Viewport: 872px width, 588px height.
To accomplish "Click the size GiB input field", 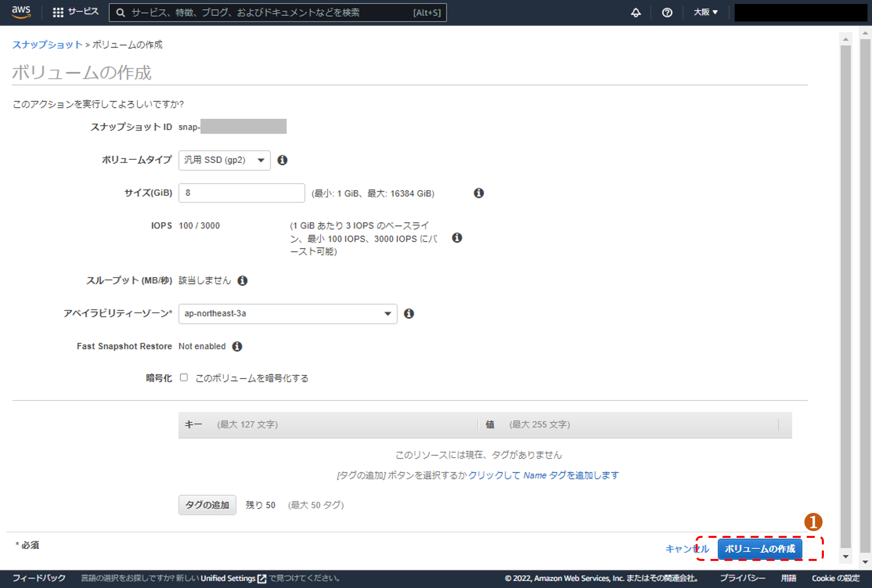I will click(x=242, y=193).
